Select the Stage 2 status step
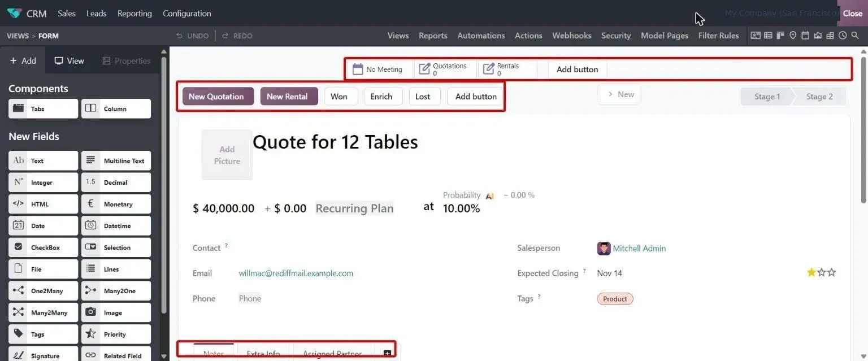868x361 pixels. pos(819,96)
